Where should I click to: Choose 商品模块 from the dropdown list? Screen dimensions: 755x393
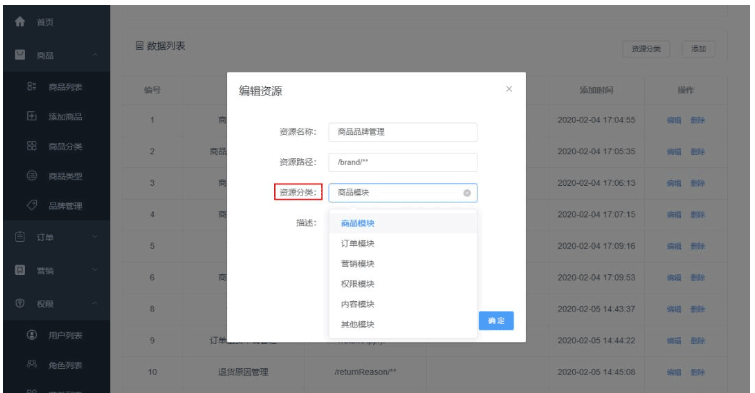pyautogui.click(x=403, y=223)
